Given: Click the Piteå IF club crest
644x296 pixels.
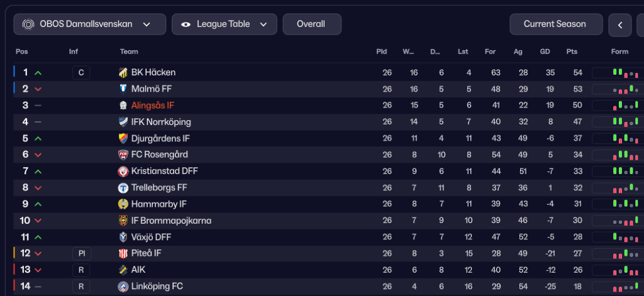Looking at the screenshot, I should pos(123,253).
